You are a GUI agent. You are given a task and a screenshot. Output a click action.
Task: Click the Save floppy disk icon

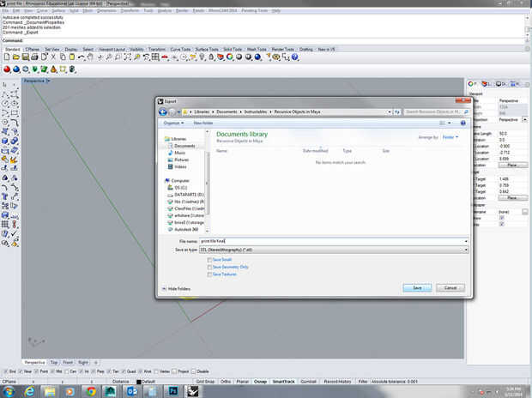[25, 57]
